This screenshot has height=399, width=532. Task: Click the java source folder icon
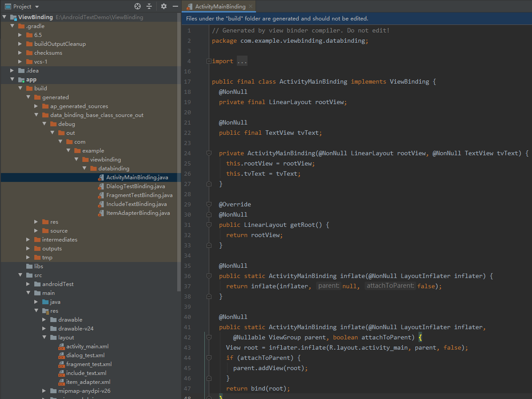click(x=45, y=302)
